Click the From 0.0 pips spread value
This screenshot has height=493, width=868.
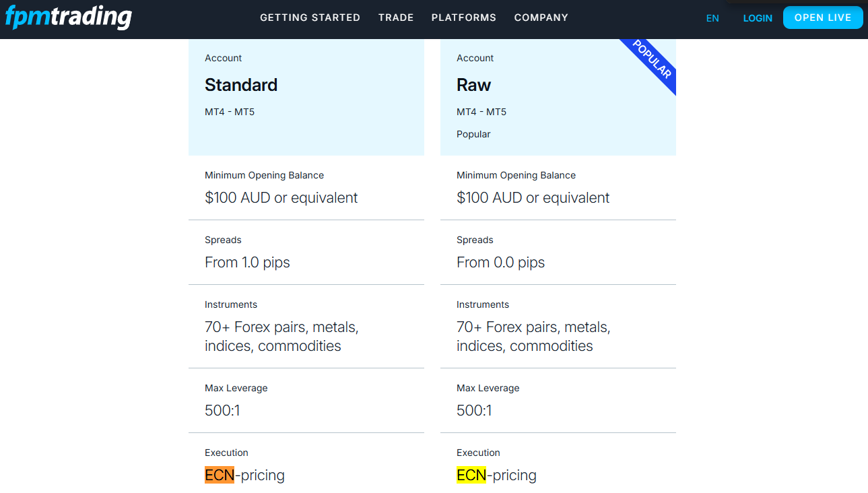(x=500, y=263)
